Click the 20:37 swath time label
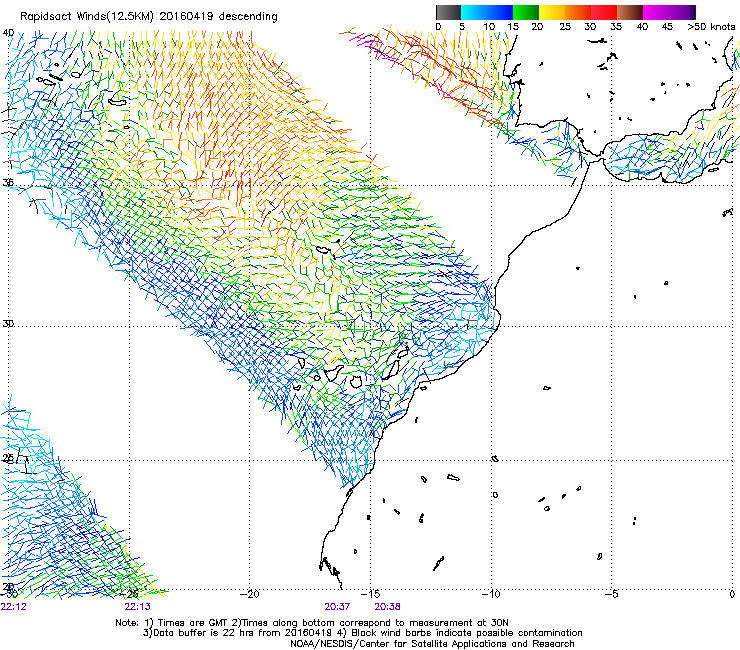Viewport: 740px width, 650px height. (337, 607)
